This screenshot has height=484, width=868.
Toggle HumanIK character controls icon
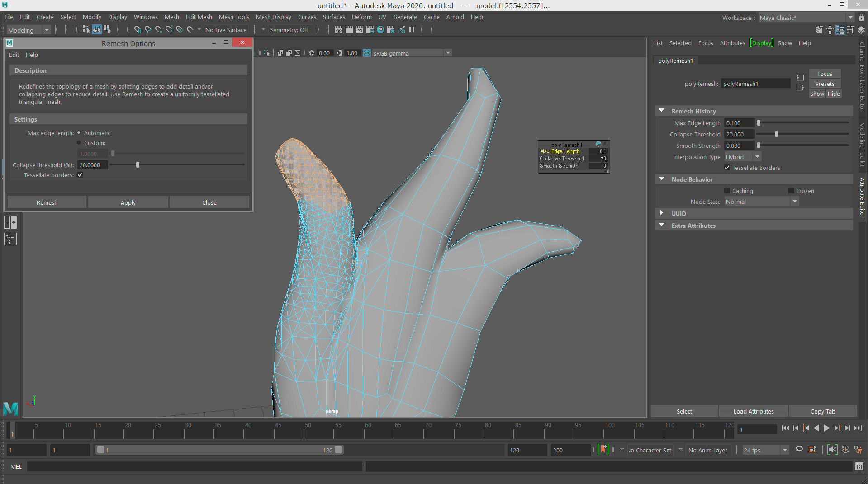tap(830, 30)
